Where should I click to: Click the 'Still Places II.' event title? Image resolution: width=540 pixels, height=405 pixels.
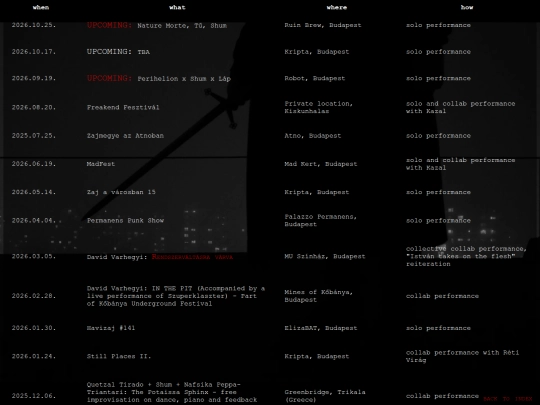(119, 356)
